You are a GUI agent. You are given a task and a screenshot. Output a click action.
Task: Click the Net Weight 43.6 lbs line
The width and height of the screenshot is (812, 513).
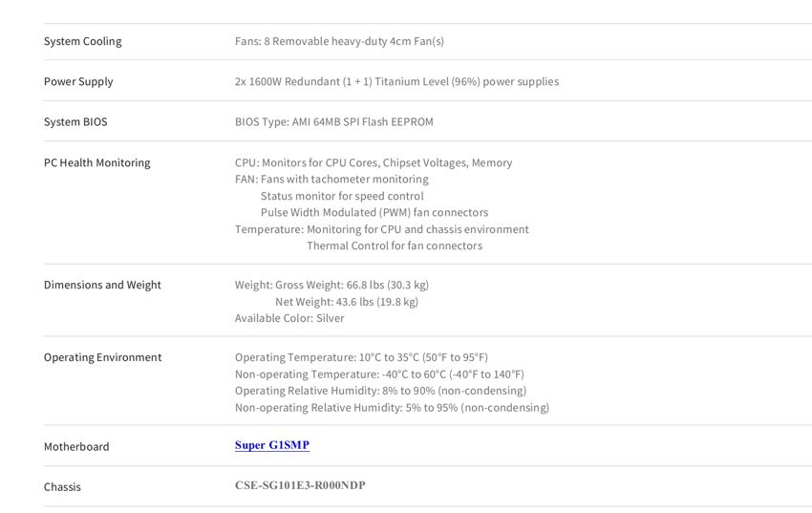coord(347,302)
